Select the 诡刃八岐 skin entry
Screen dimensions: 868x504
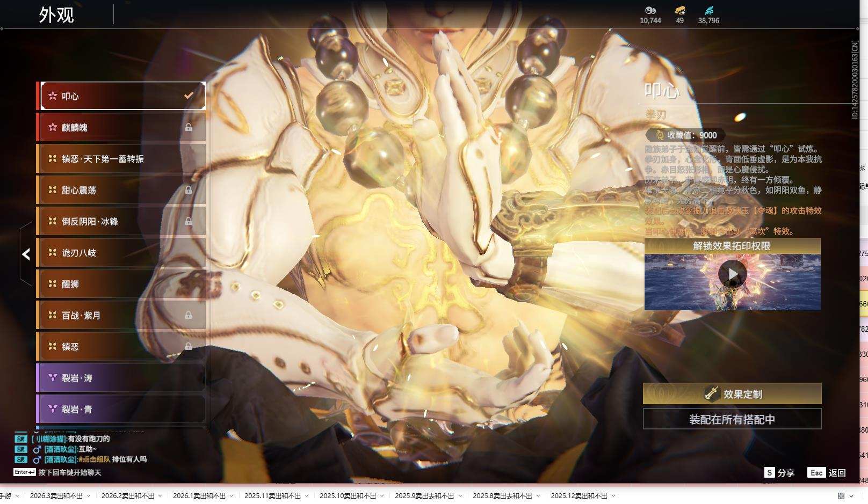tap(123, 252)
